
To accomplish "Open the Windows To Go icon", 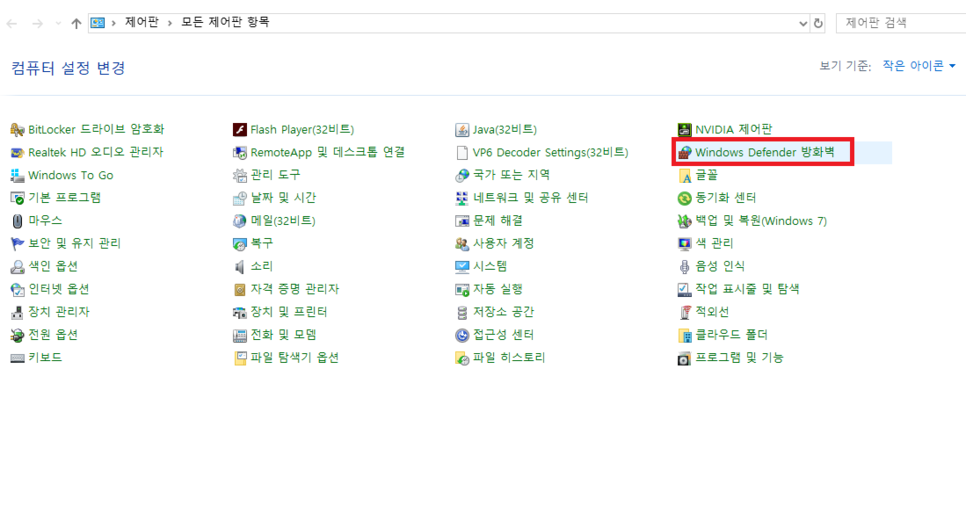I will [17, 175].
